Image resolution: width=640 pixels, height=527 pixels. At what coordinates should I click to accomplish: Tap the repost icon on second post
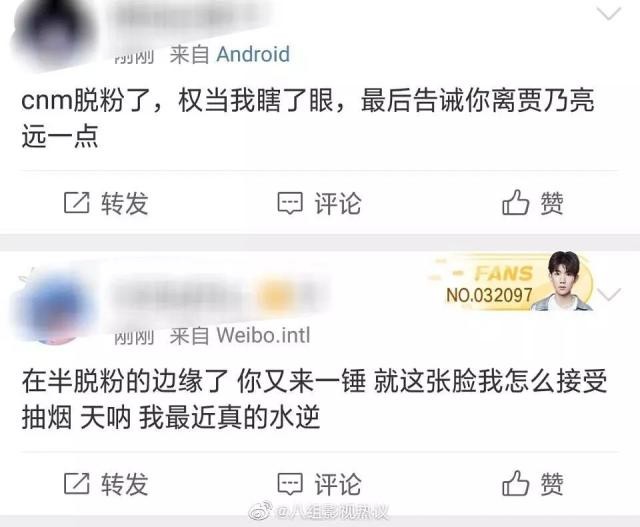tap(77, 484)
